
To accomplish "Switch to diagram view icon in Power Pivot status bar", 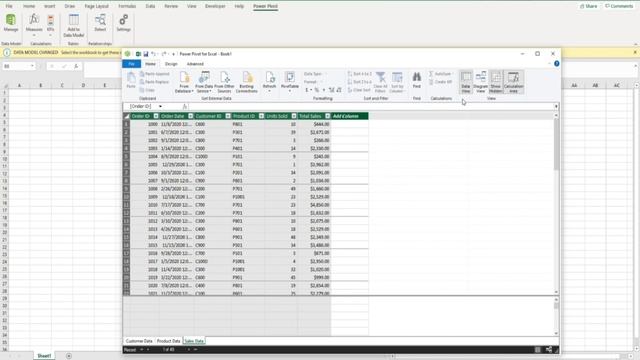I will pyautogui.click(x=549, y=350).
